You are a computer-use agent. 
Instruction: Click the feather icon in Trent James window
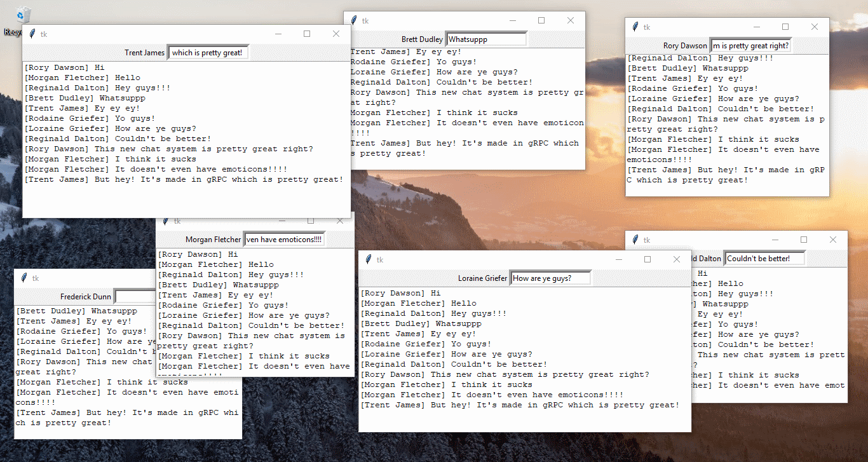pyautogui.click(x=32, y=34)
